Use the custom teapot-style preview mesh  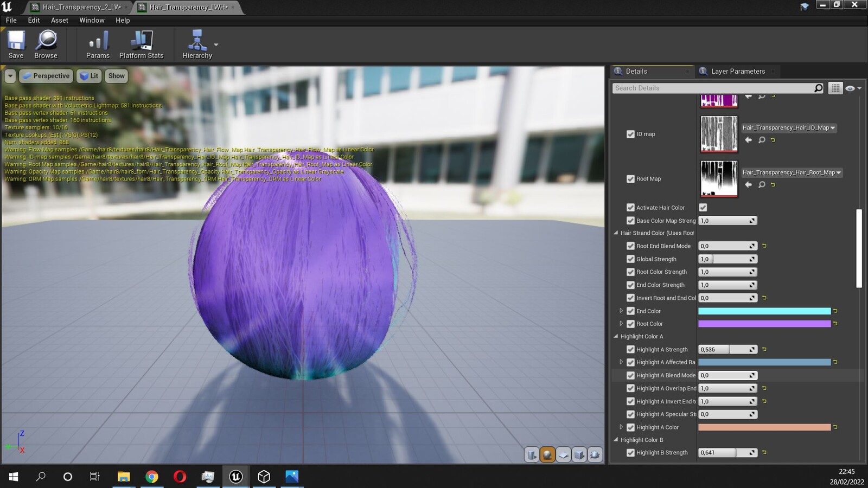click(595, 455)
